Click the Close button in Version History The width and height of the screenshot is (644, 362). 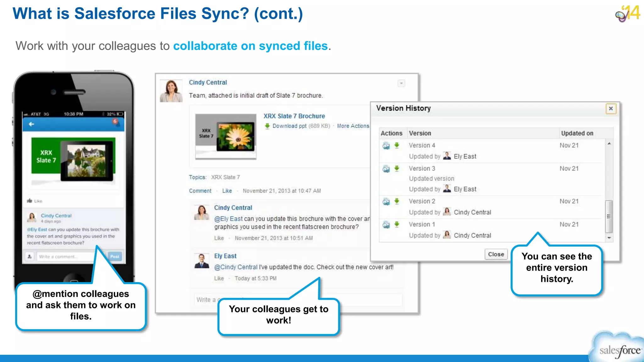[x=496, y=254]
